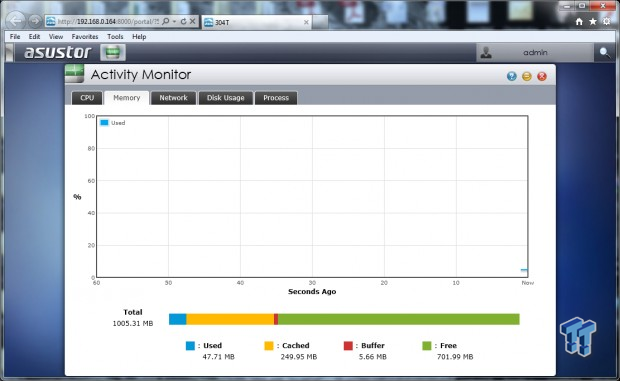The width and height of the screenshot is (620, 381).
Task: Click the ASUSTOR search magnifier icon
Action: [605, 53]
